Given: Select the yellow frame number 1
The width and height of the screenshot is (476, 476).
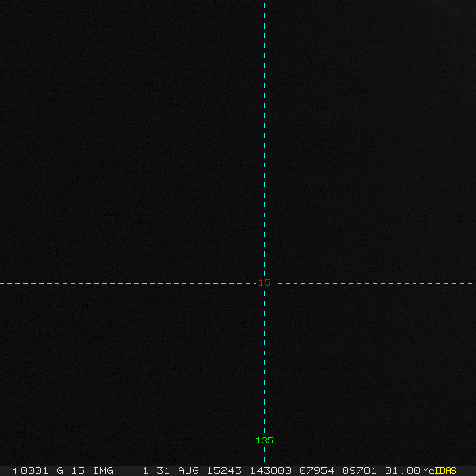Looking at the screenshot, I should click(15, 471).
